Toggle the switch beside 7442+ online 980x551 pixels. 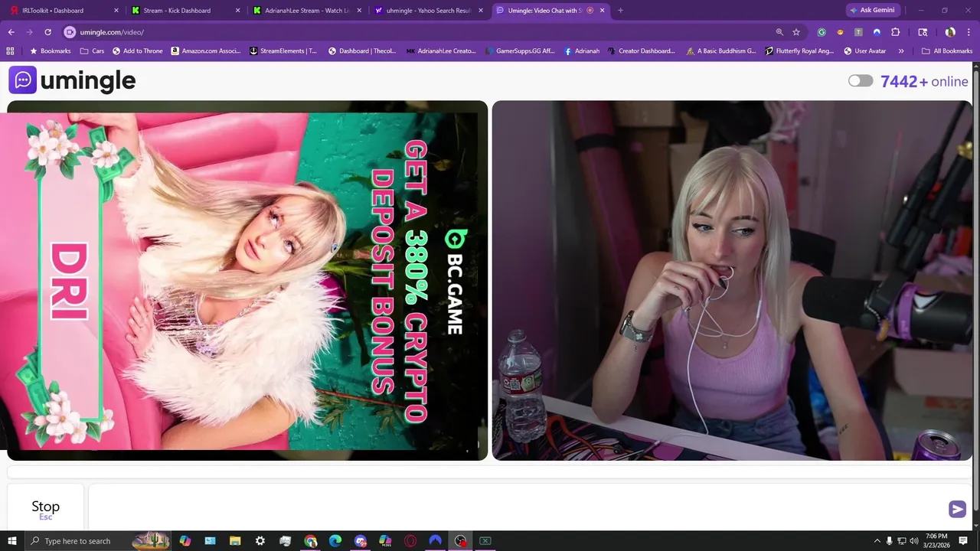[x=861, y=81]
